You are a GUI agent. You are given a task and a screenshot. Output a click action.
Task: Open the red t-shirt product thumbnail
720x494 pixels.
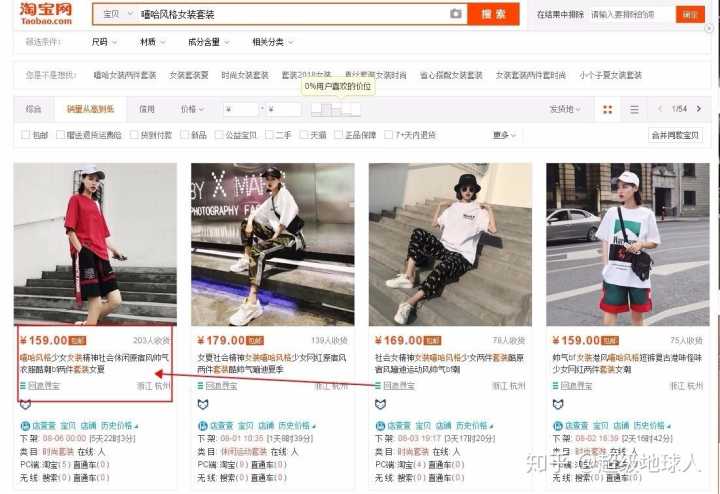95,244
